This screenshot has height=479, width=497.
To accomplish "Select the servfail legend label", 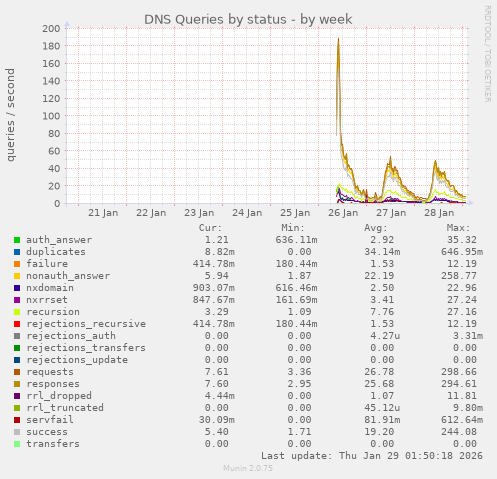I will pyautogui.click(x=50, y=420).
